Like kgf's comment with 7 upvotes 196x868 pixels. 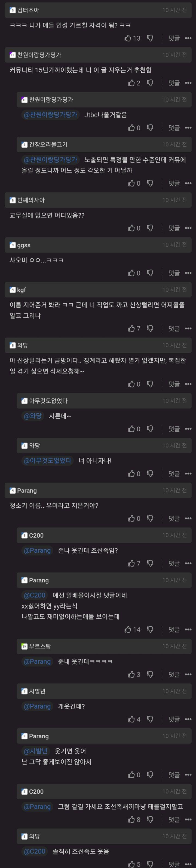tap(131, 328)
